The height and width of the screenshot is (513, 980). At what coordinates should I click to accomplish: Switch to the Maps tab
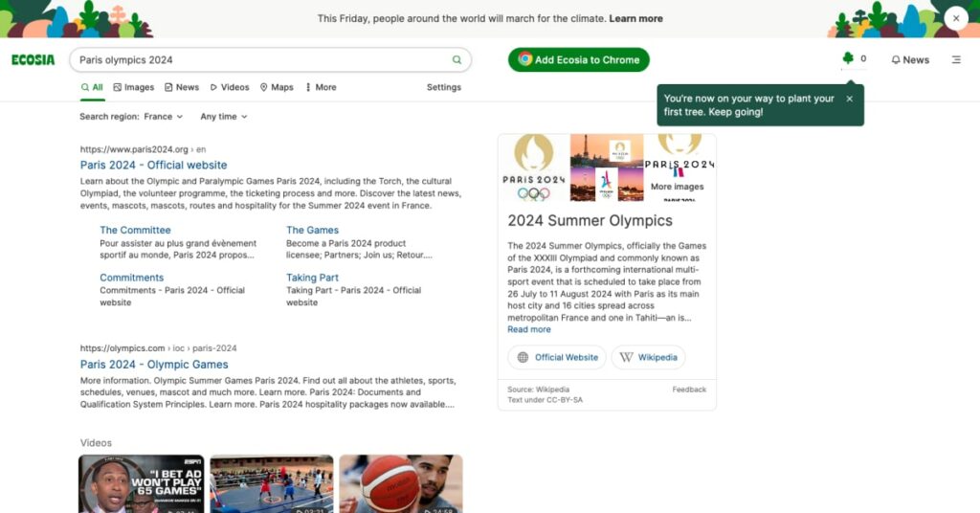(x=276, y=87)
